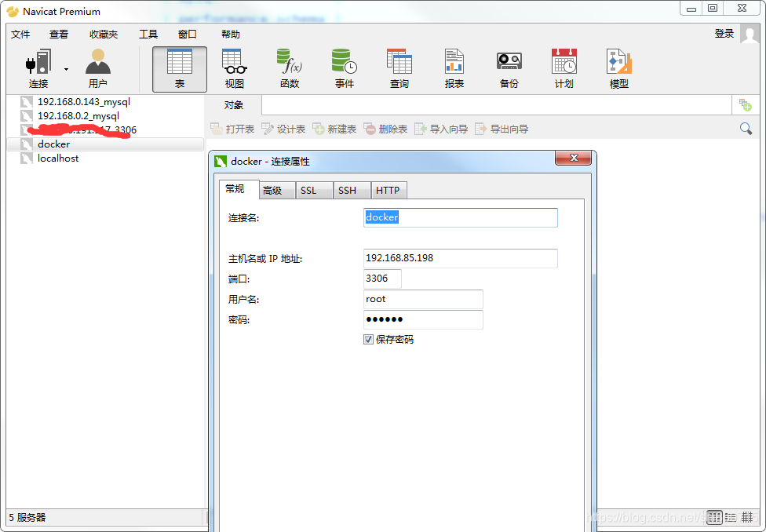Switch to the SSH tab

pyautogui.click(x=352, y=191)
